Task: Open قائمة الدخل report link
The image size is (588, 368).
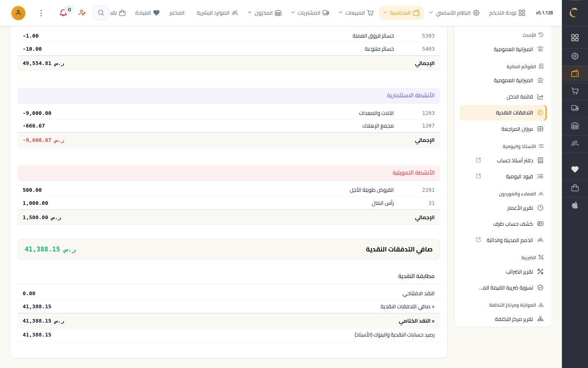Action: (x=503, y=97)
